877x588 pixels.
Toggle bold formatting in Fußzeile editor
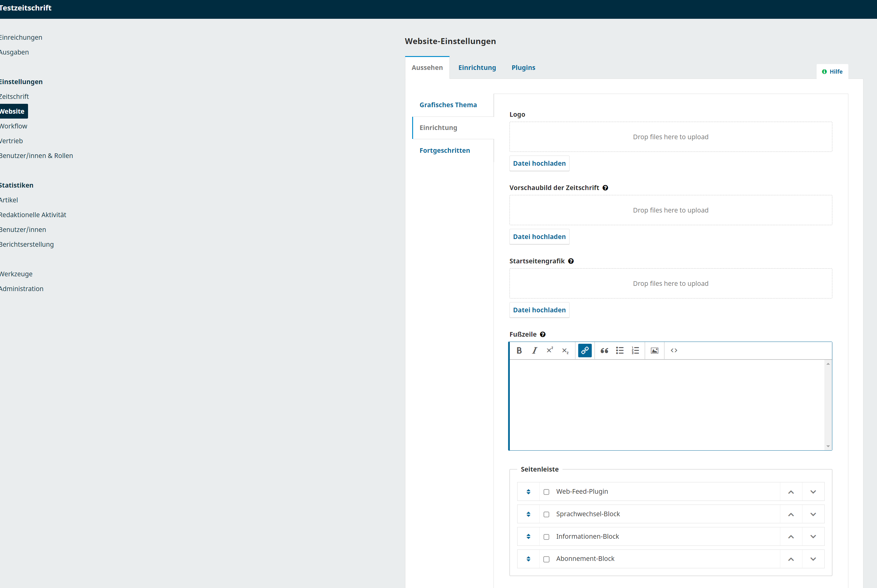519,350
